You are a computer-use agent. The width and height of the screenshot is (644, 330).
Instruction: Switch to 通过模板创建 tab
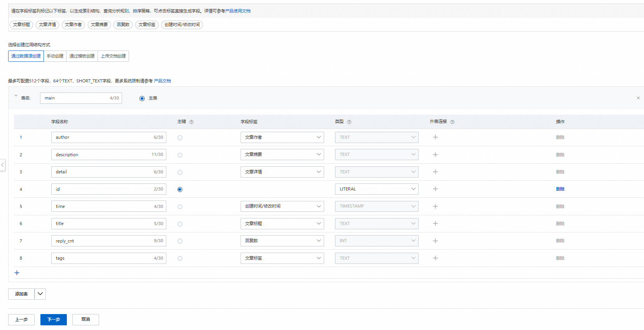click(82, 56)
